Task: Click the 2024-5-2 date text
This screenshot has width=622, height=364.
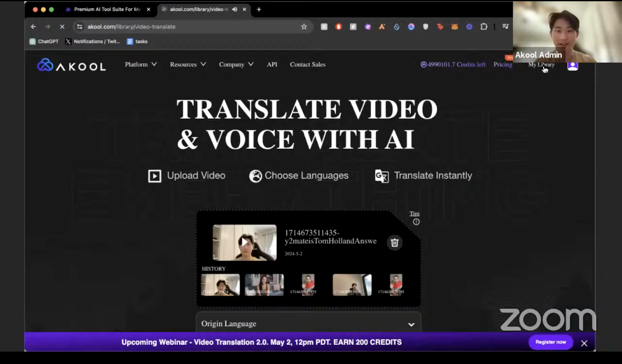Action: click(294, 254)
